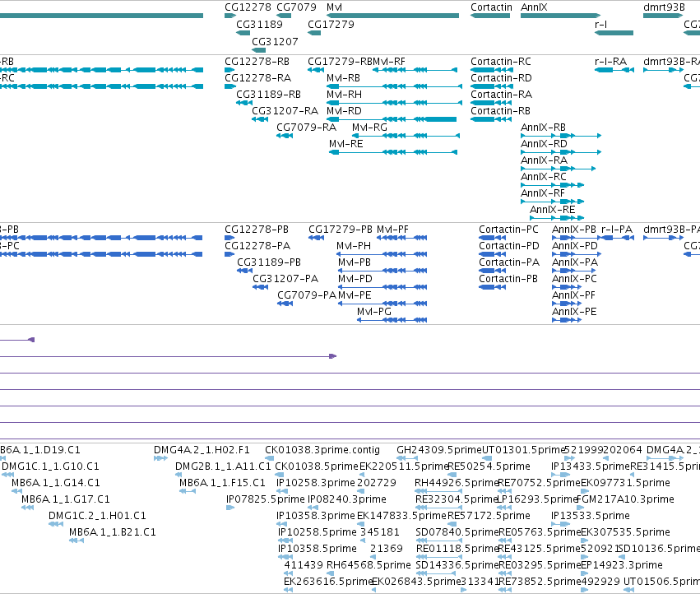The width and height of the screenshot is (700, 594).
Task: Select the Mvl gene bar
Action: [392, 16]
